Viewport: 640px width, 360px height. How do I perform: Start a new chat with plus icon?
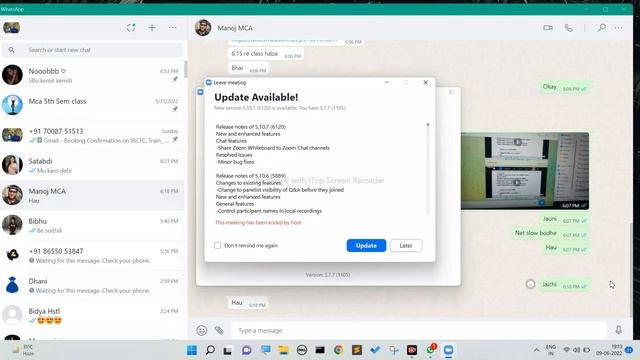(x=152, y=28)
